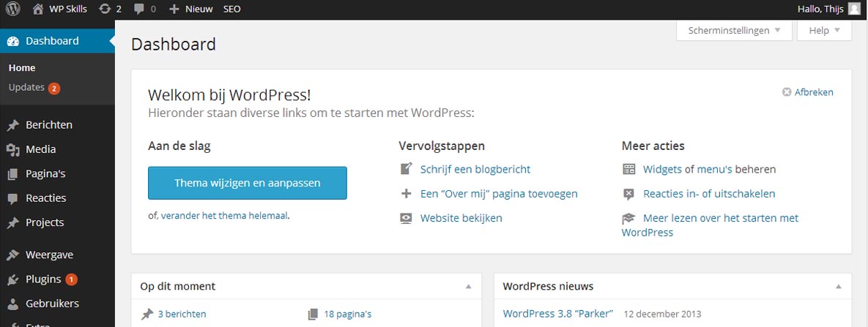Open comments bubble showing 0 in admin bar

[145, 10]
